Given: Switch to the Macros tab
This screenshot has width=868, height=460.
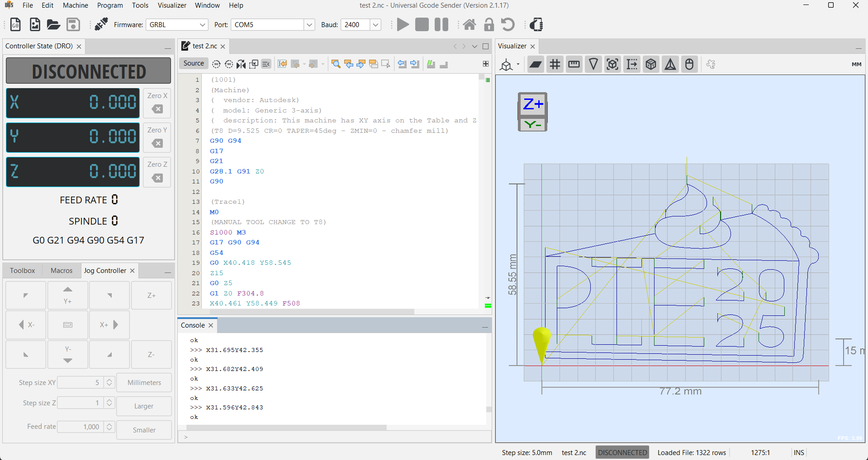Looking at the screenshot, I should 61,270.
